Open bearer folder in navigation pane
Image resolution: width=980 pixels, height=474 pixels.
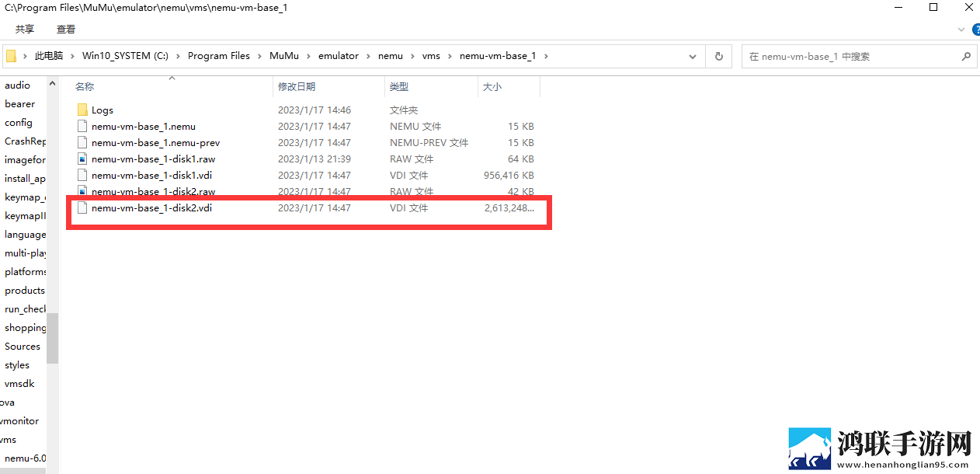click(19, 104)
